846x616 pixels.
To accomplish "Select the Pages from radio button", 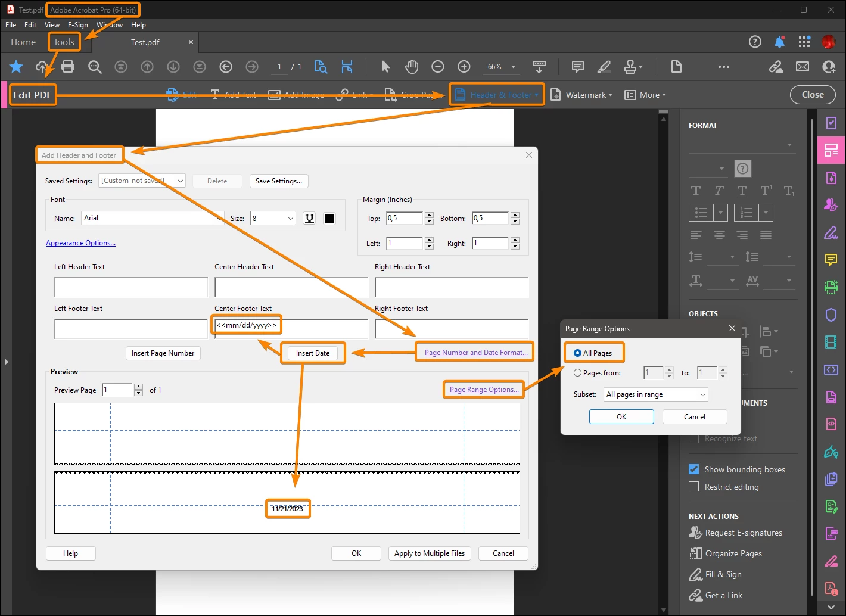I will (x=577, y=373).
